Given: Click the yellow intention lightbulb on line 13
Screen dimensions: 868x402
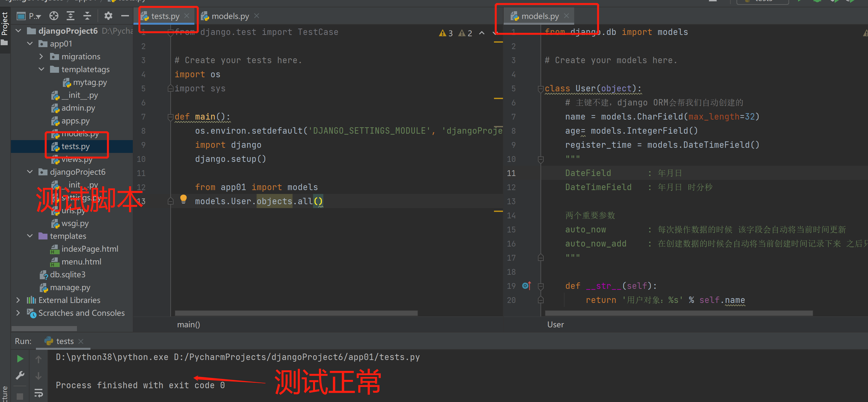Looking at the screenshot, I should pos(183,199).
